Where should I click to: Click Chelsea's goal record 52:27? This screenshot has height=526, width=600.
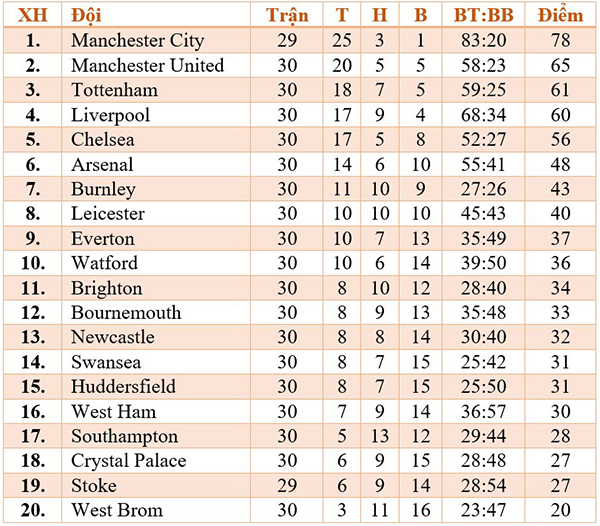(483, 140)
